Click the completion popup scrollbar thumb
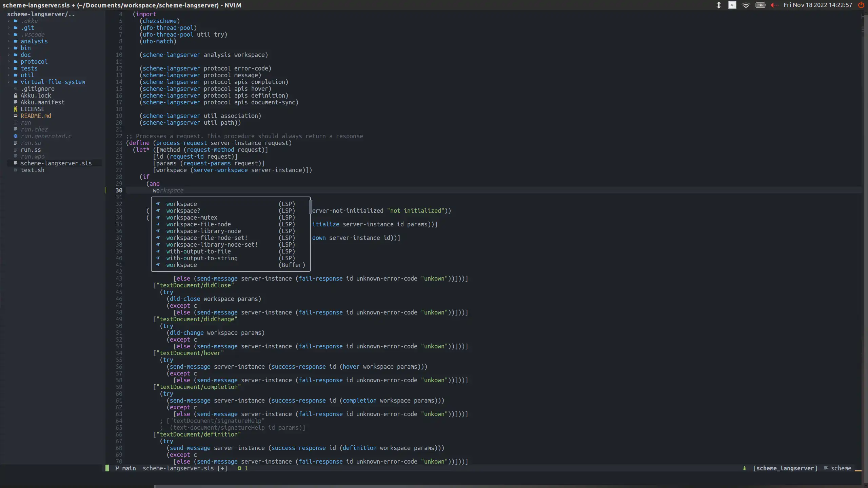 310,207
